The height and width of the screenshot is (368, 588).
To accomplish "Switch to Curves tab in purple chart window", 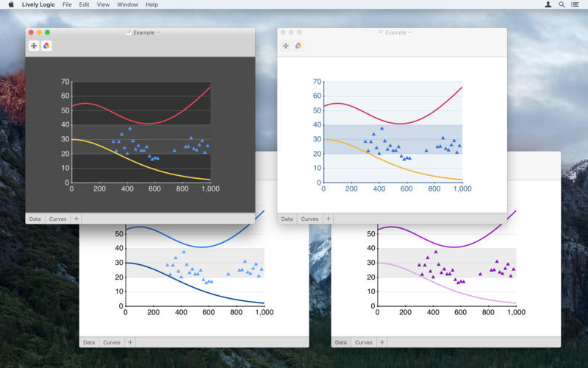I will (x=364, y=342).
